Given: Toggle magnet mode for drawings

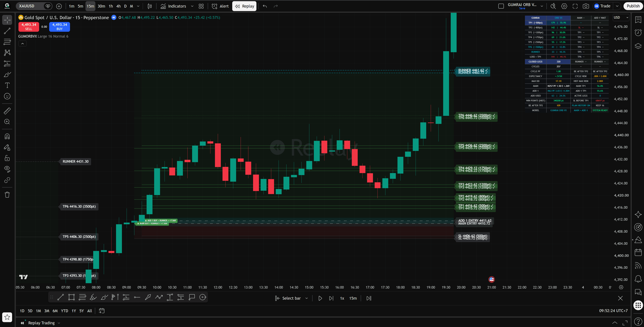Looking at the screenshot, I should (7, 136).
